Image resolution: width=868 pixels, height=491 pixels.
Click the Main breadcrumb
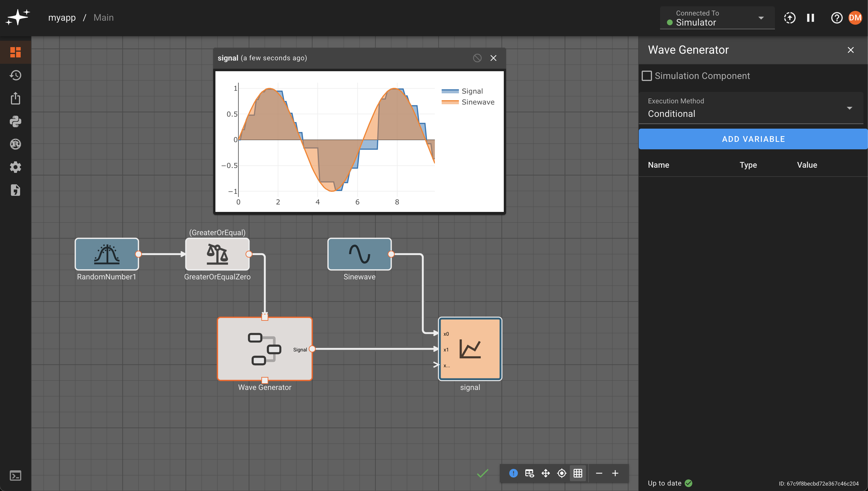103,18
